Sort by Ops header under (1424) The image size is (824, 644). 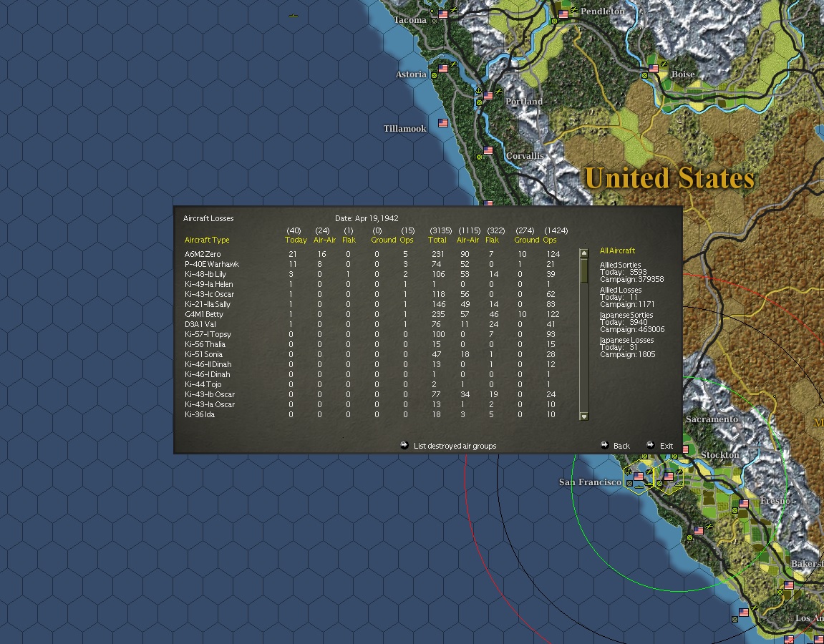pyautogui.click(x=550, y=240)
